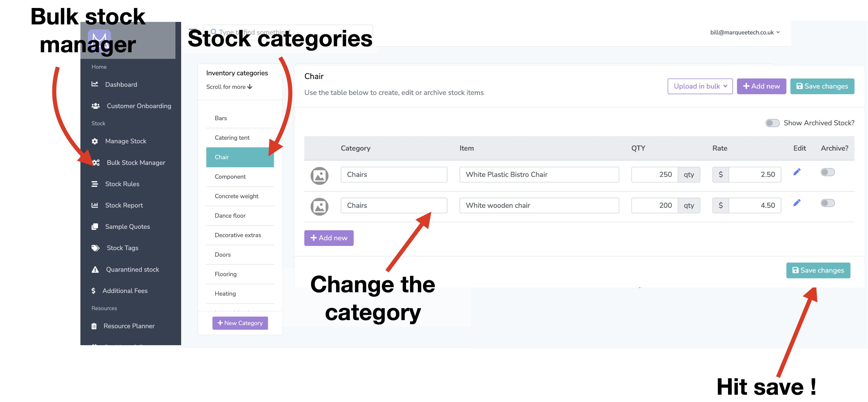Screen dimensions: 868x402
Task: Expand the bill@marqueetech.co.uk account menu
Action: tap(745, 32)
